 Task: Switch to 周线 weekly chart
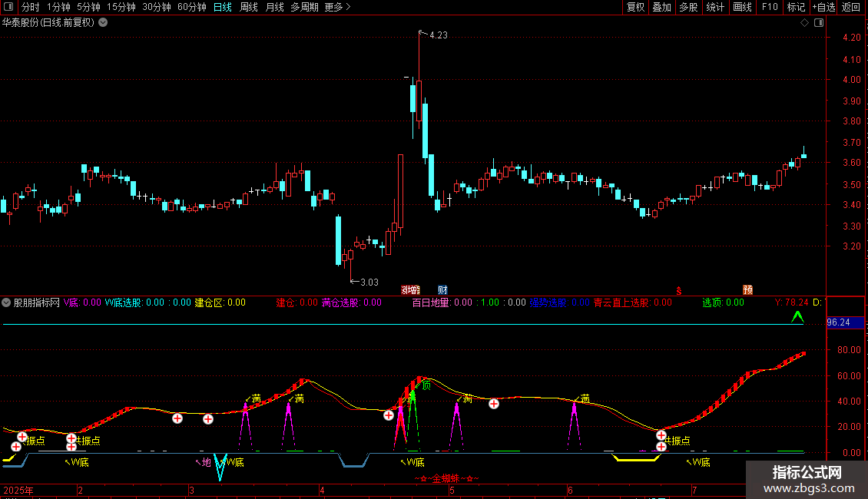click(249, 7)
